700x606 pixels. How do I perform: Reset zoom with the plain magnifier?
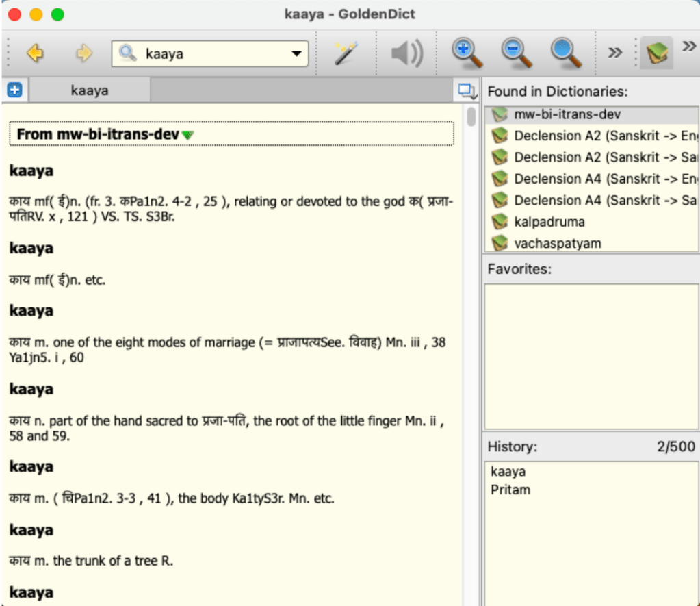pos(567,53)
